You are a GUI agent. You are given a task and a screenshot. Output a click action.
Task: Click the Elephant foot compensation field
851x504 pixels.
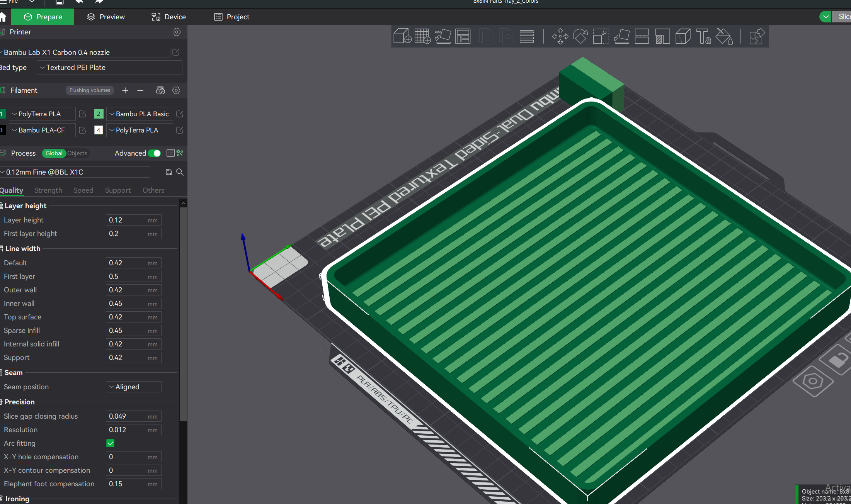[x=134, y=484]
